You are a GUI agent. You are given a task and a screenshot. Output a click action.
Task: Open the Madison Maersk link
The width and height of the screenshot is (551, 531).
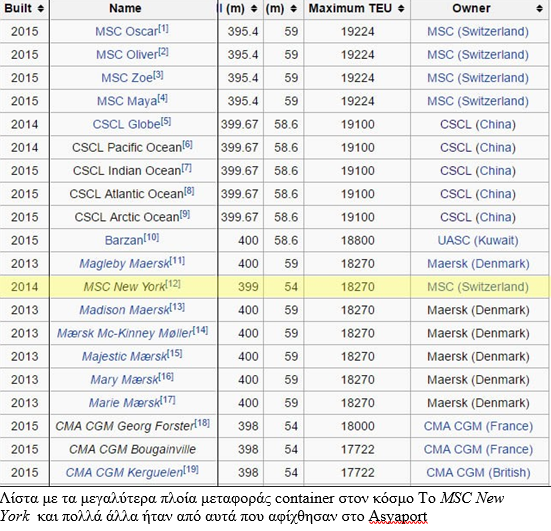click(124, 310)
